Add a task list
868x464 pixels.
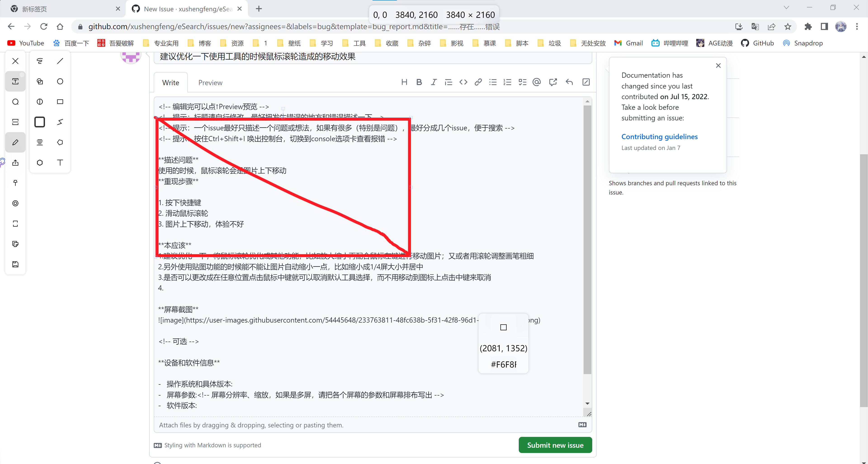click(x=522, y=82)
